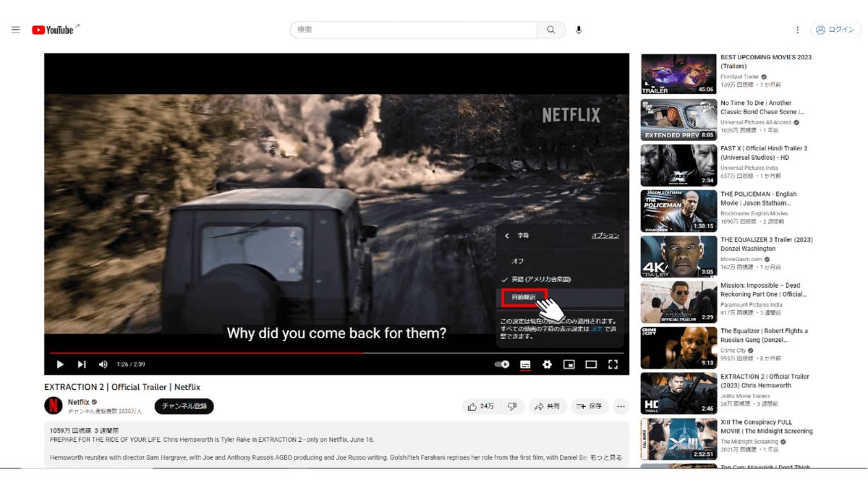Screen dimensions: 868x488
Task: Click the 1059万 回視聴 view count text
Action: (69, 430)
